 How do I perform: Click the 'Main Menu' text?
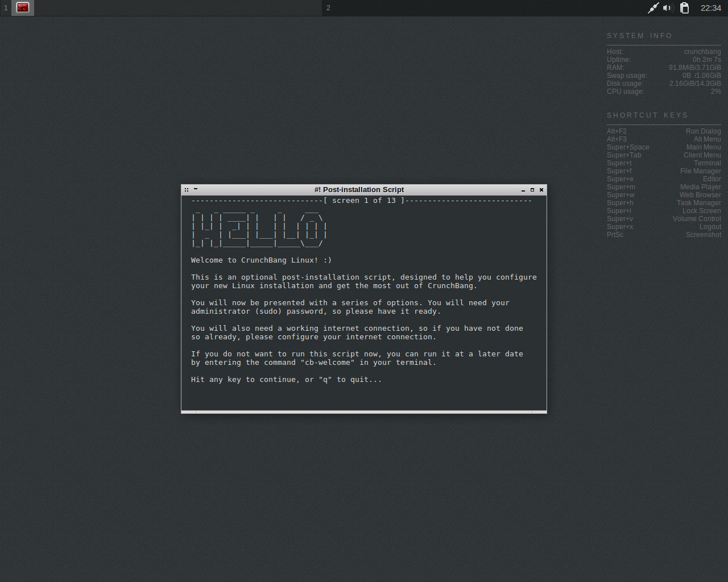click(704, 147)
